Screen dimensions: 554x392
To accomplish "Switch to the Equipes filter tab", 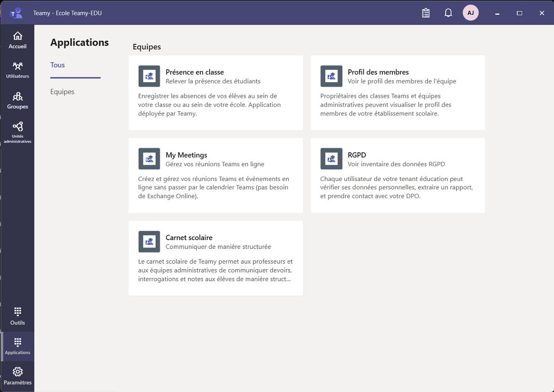I will 62,92.
